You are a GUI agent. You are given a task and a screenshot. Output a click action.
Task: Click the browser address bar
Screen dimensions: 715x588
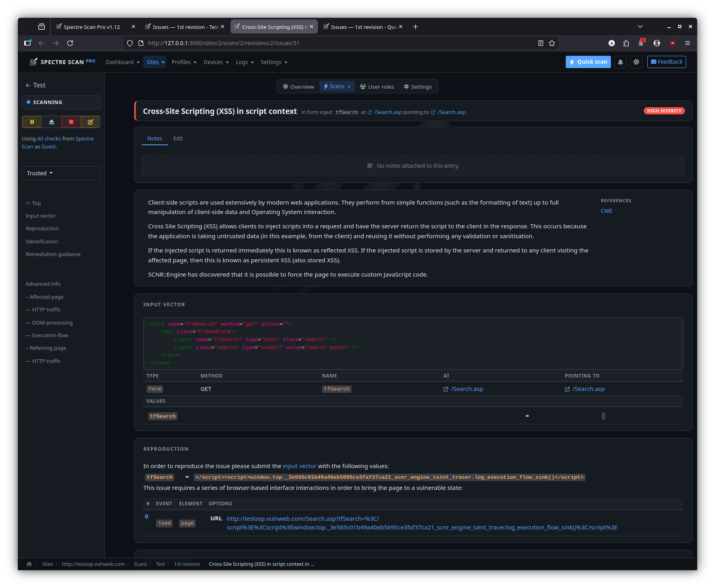point(340,43)
